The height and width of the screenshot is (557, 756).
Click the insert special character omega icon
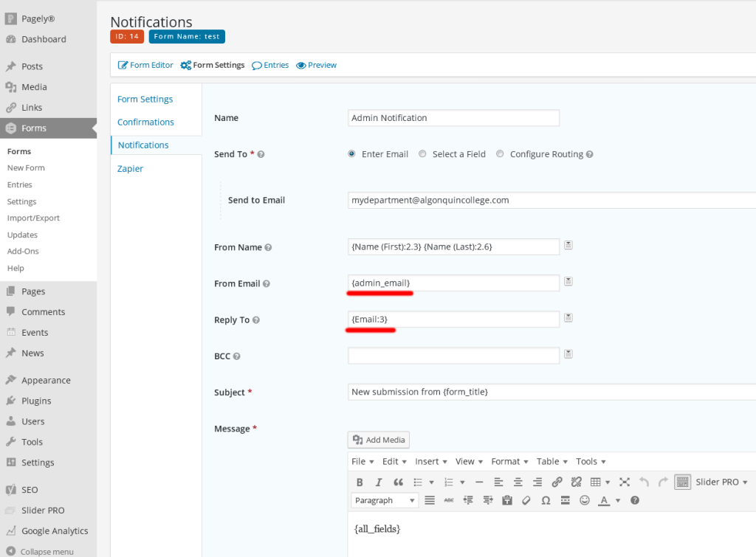[x=545, y=500]
